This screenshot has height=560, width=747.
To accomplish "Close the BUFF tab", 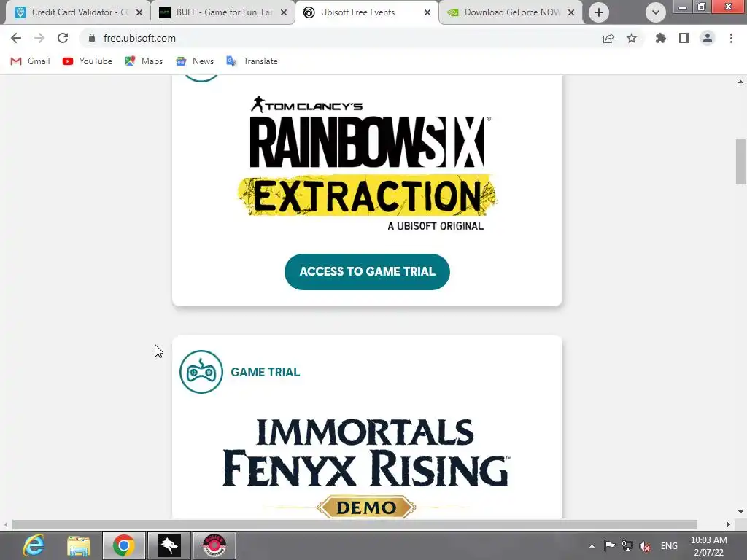I will (284, 12).
